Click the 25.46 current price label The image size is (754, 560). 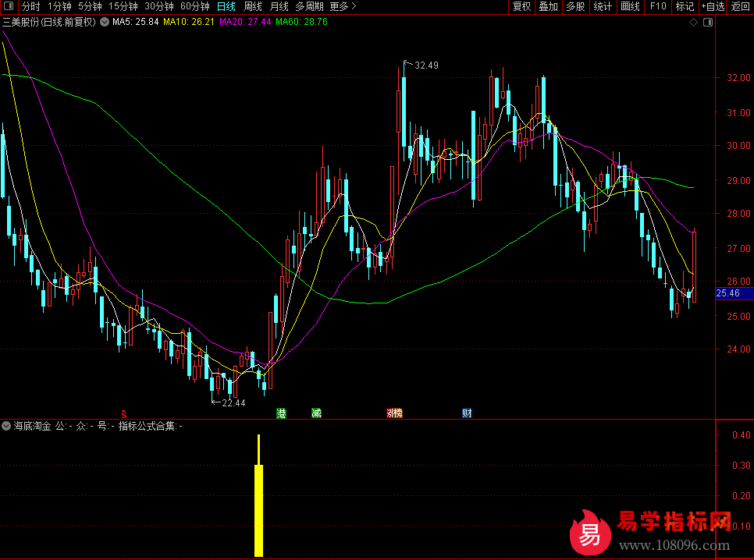click(732, 294)
